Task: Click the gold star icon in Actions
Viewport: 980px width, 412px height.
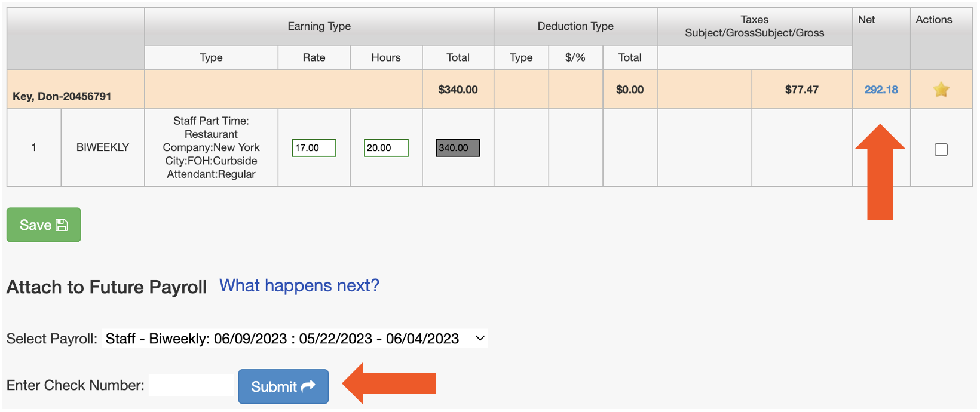Action: click(x=941, y=90)
